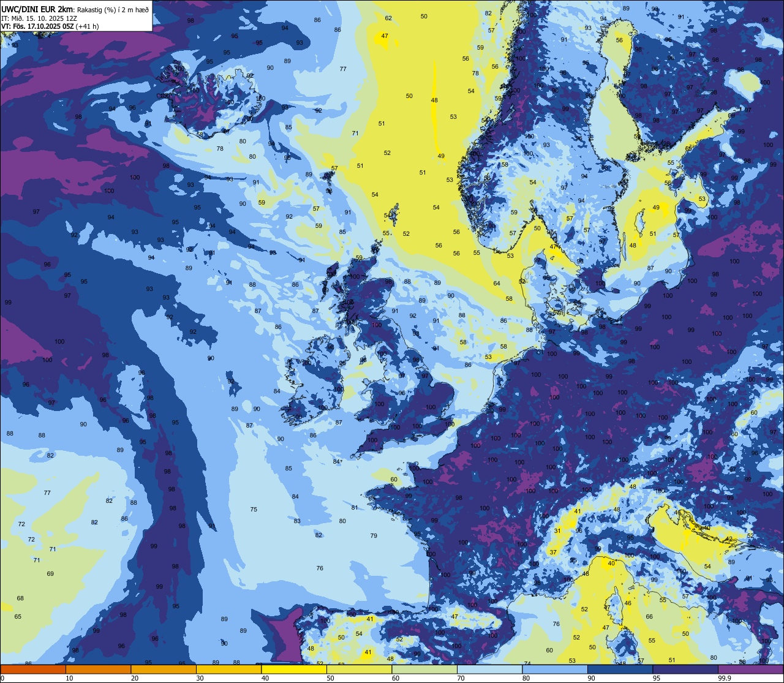Screen dimensions: 784x683
Task: Click the '62' humidity value at map top
Action: click(x=388, y=18)
